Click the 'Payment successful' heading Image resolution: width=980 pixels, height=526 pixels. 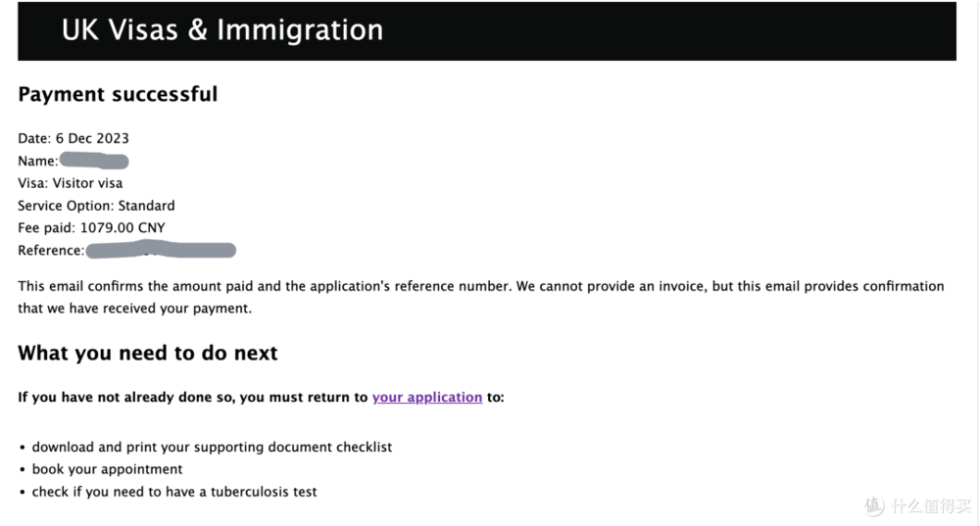point(118,94)
